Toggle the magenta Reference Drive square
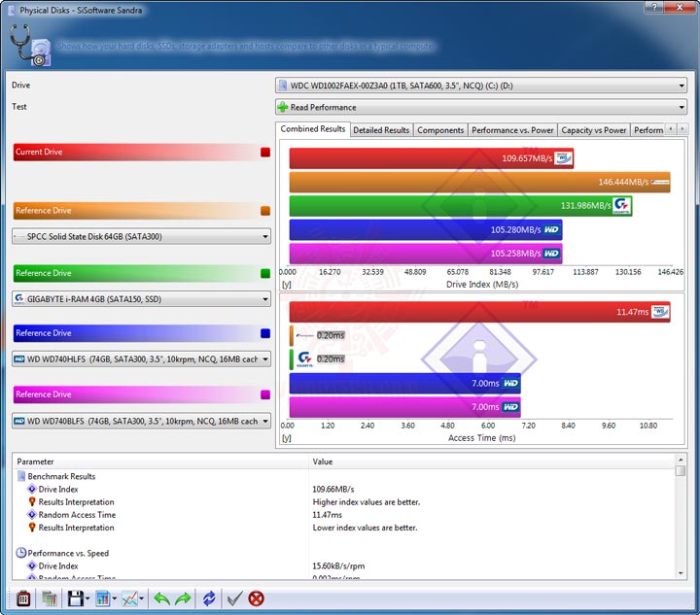700x615 pixels. pos(265,394)
